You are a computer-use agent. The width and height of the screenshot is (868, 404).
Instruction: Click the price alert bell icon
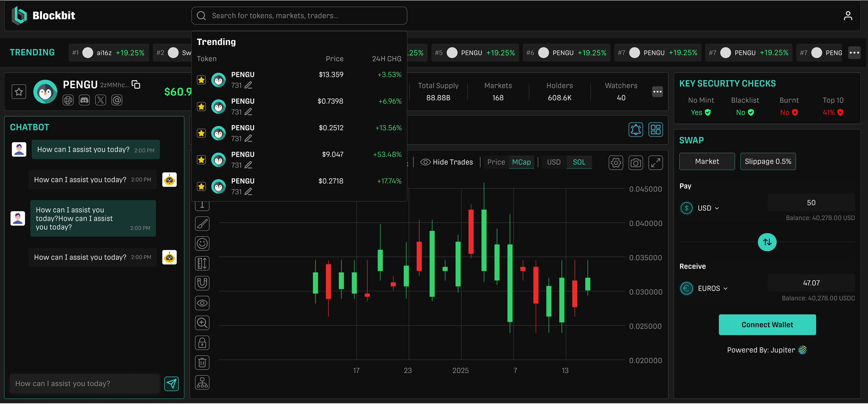tap(635, 130)
